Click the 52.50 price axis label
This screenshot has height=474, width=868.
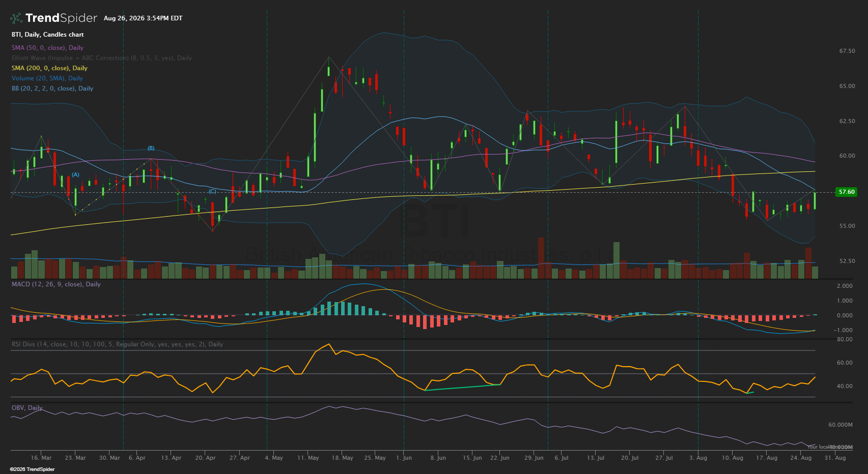click(847, 261)
